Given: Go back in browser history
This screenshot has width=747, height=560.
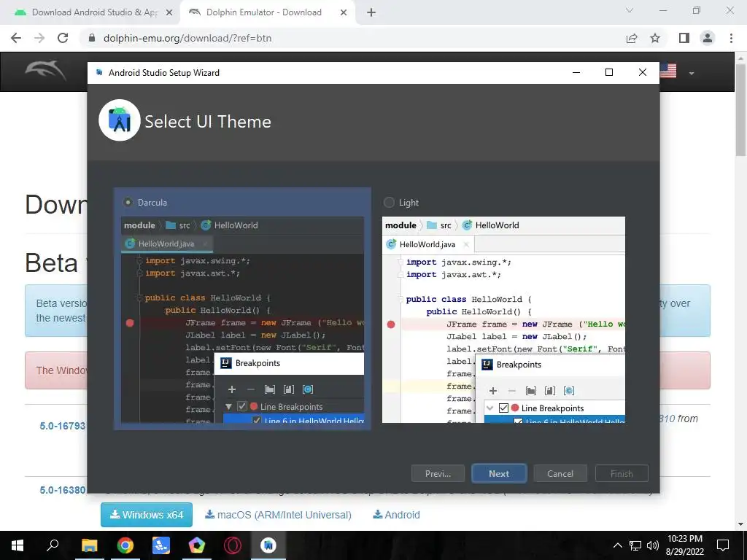Looking at the screenshot, I should 16,38.
